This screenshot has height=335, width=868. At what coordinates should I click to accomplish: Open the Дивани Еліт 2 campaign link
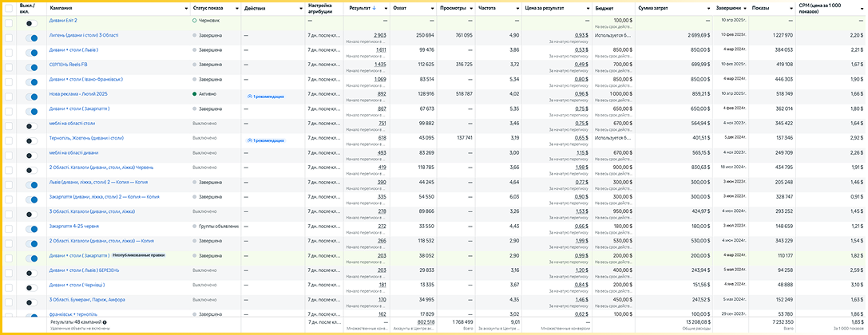point(63,20)
